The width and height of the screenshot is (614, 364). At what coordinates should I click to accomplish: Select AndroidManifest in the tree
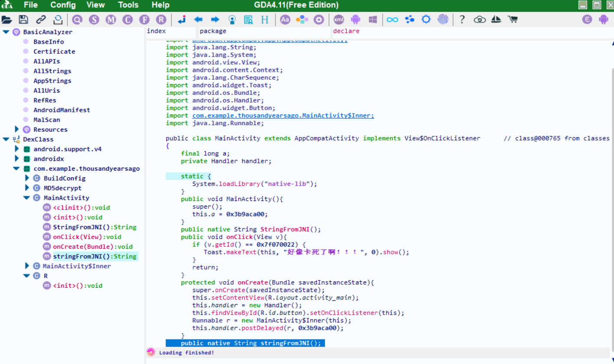tap(62, 110)
